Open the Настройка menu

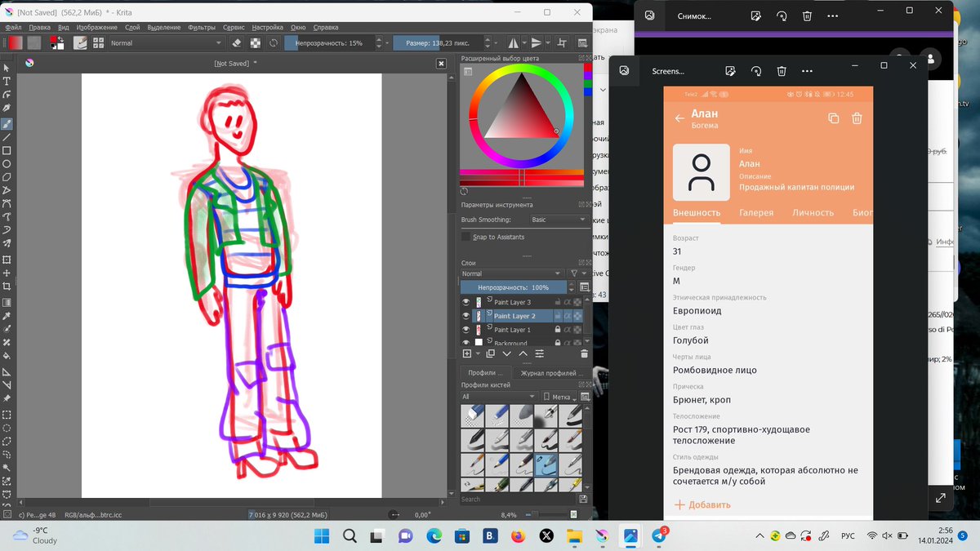(266, 27)
